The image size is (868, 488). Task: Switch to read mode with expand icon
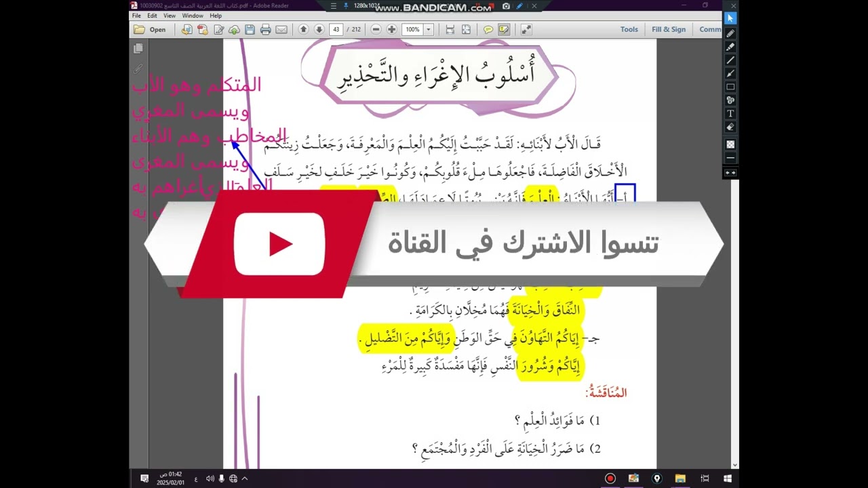point(526,29)
